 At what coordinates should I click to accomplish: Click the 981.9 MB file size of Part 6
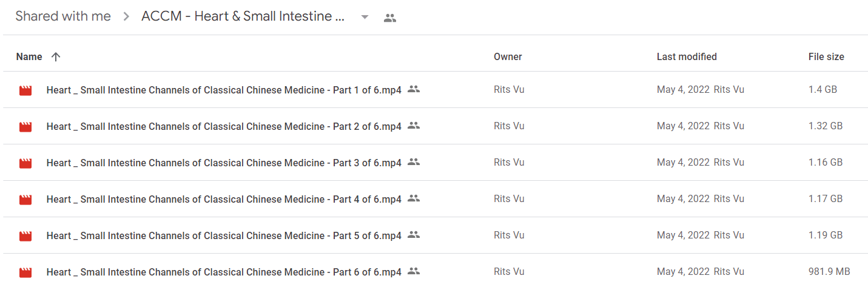click(829, 271)
